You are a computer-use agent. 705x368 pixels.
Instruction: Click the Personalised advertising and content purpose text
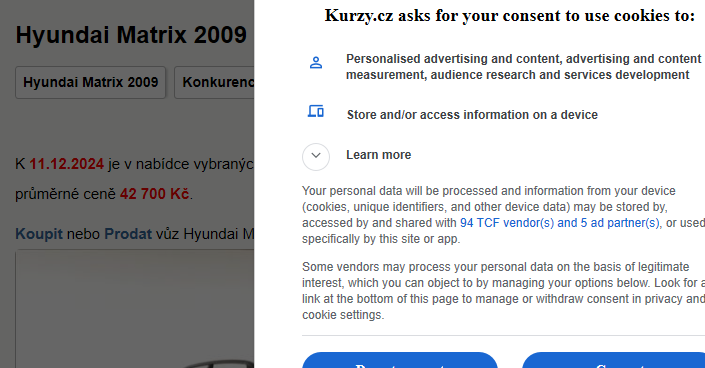523,67
